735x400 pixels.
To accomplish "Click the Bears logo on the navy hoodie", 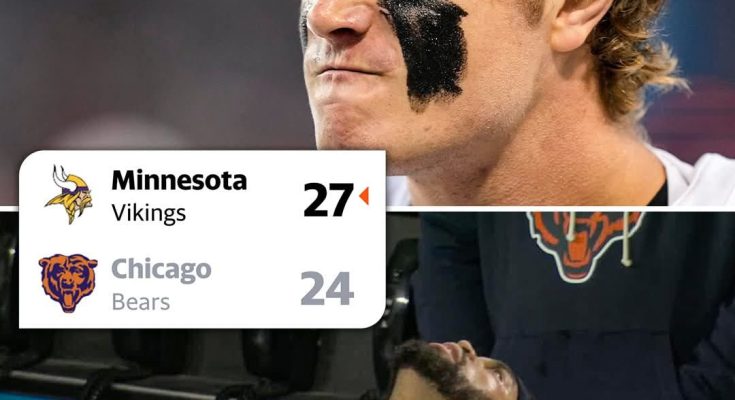I will pos(584,245).
